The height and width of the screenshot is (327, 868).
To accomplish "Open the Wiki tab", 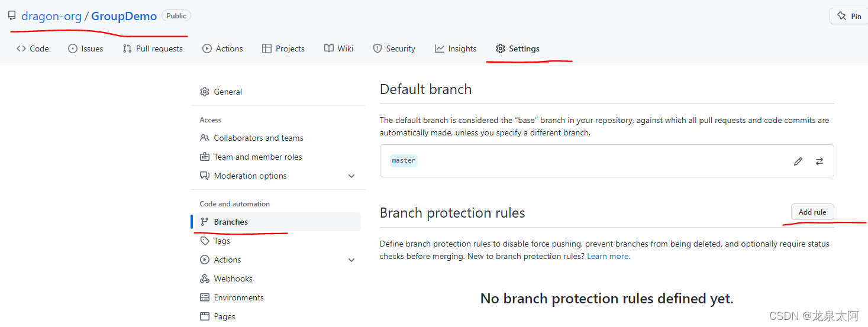I will pyautogui.click(x=339, y=48).
